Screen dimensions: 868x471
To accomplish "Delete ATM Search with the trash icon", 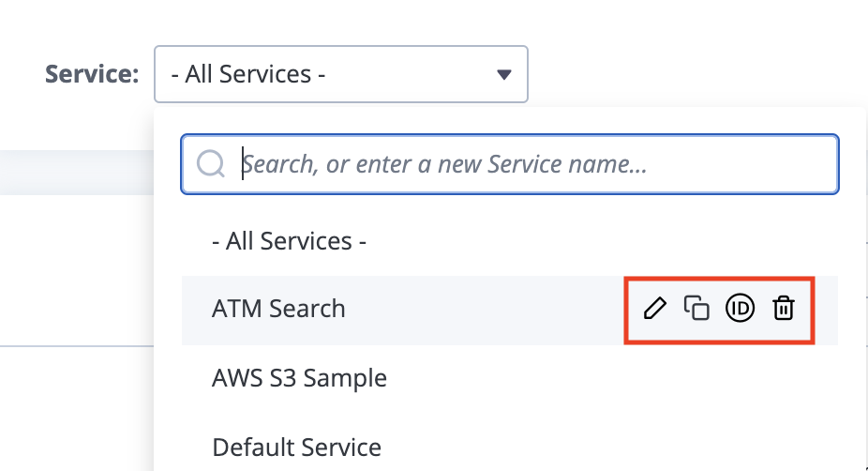I will click(784, 308).
